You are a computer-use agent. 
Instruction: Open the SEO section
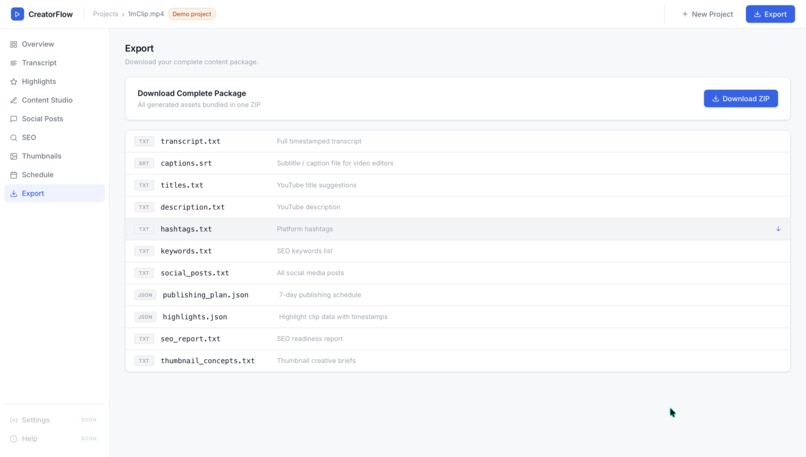point(54,137)
